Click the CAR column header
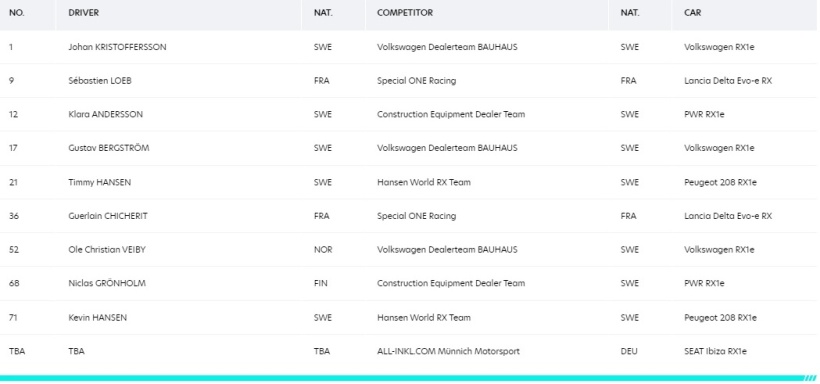This screenshot has width=820, height=384. click(x=692, y=13)
